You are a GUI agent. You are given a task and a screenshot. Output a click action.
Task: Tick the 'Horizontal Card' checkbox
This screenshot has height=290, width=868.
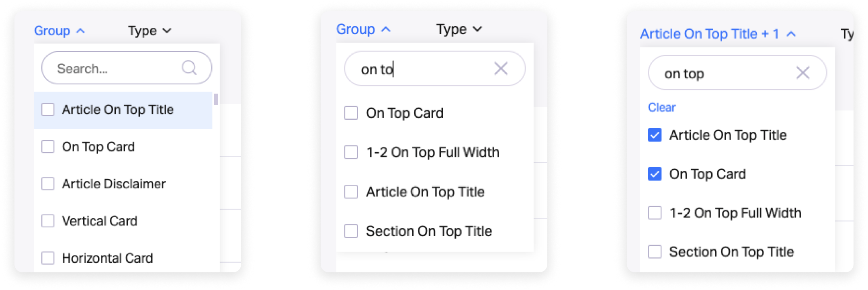pos(48,258)
